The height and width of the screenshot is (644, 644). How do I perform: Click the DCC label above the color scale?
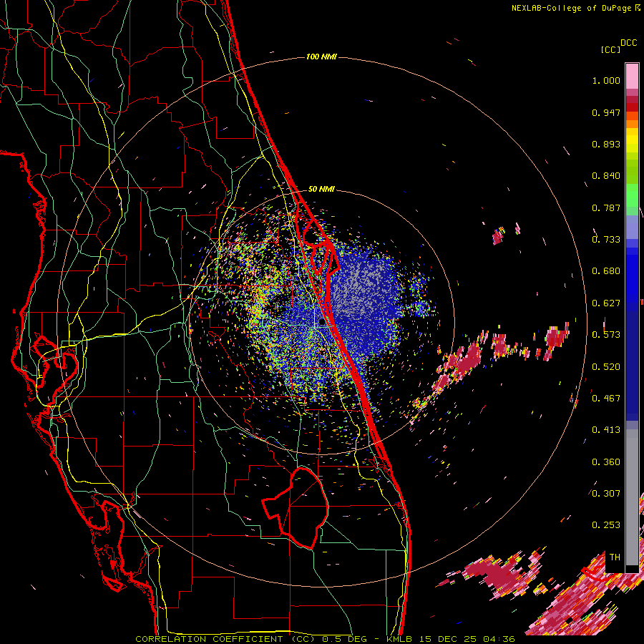tap(628, 43)
